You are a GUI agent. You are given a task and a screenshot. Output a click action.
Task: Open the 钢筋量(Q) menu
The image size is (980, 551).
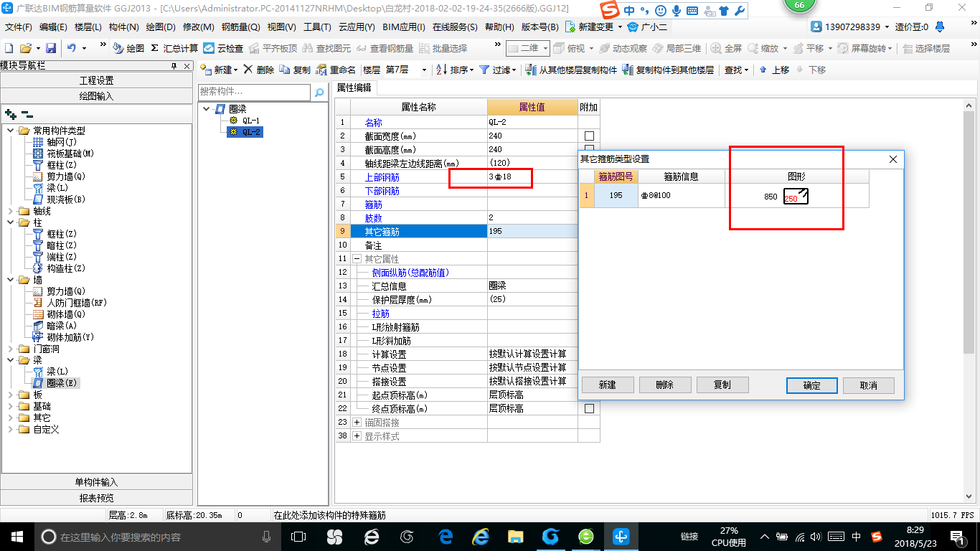240,27
